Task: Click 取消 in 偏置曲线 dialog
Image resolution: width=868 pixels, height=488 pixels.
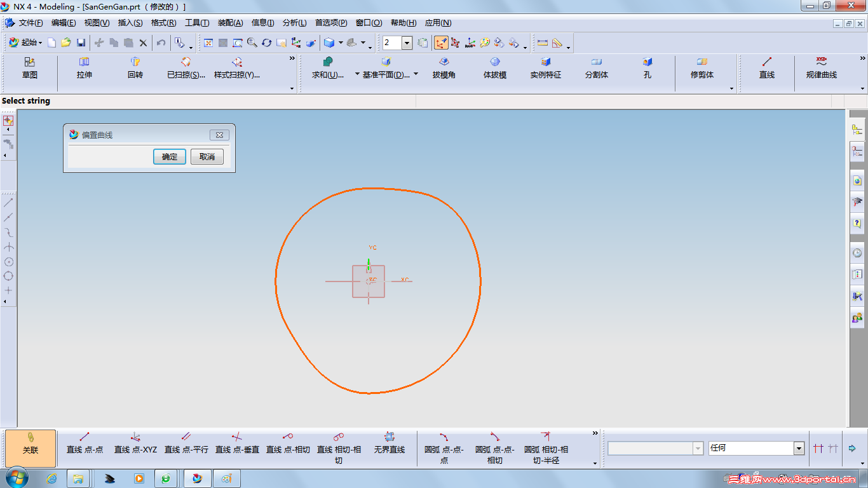Action: click(207, 157)
